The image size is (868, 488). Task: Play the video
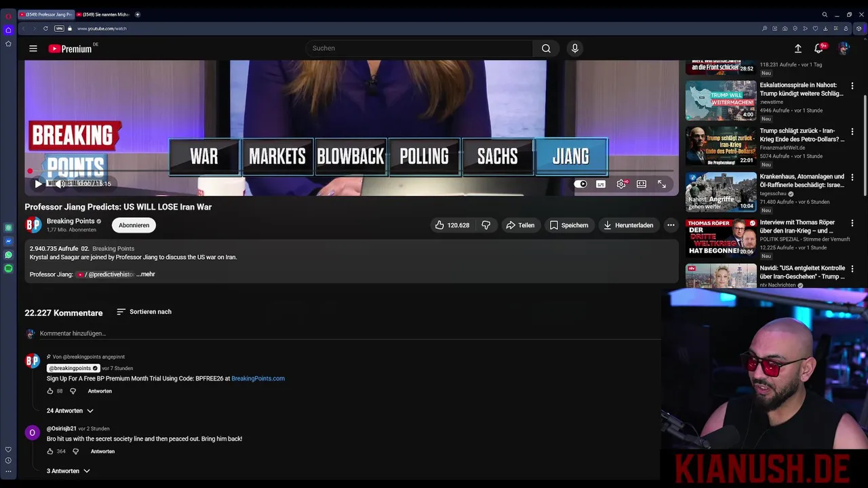pos(39,184)
